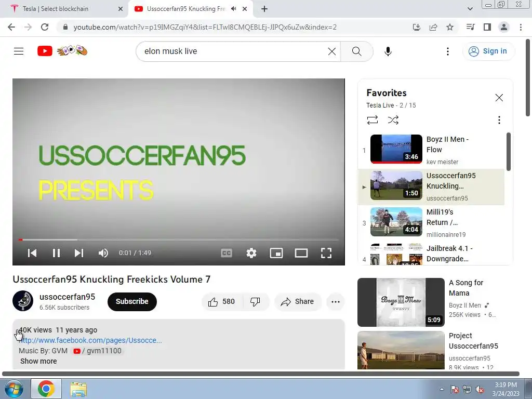Mute the video player volume
532x399 pixels.
pyautogui.click(x=103, y=253)
